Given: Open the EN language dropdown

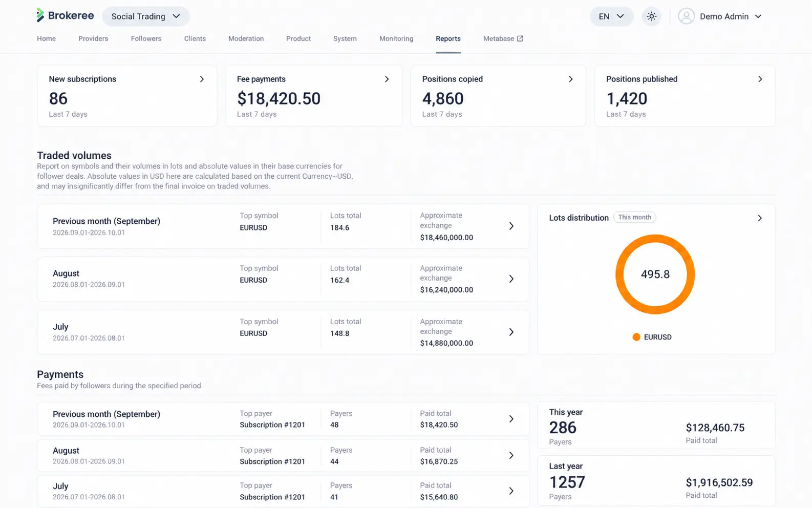Looking at the screenshot, I should coord(611,16).
